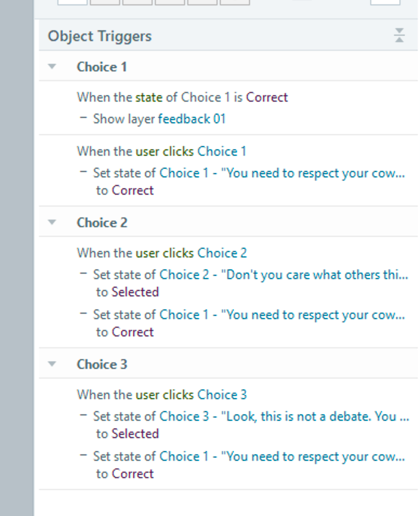The height and width of the screenshot is (516, 420).
Task: Collapse the Choice 1 trigger group
Action: pos(52,67)
